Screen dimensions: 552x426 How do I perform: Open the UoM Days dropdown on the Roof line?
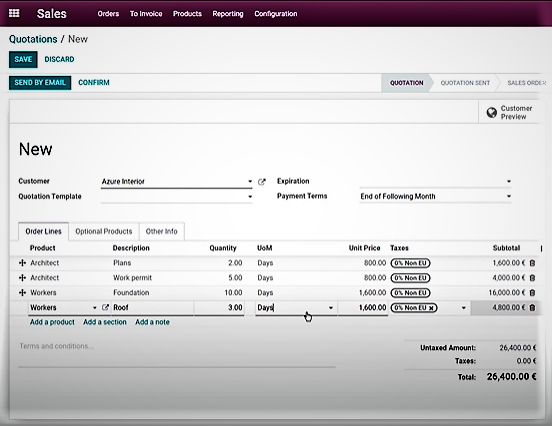[x=331, y=308]
